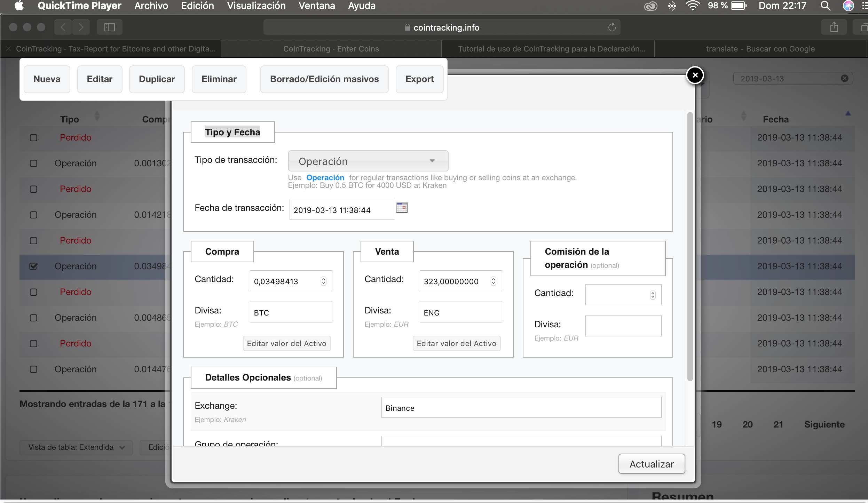Viewport: 868px width, 503px height.
Task: Click the Nueva button
Action: click(47, 79)
